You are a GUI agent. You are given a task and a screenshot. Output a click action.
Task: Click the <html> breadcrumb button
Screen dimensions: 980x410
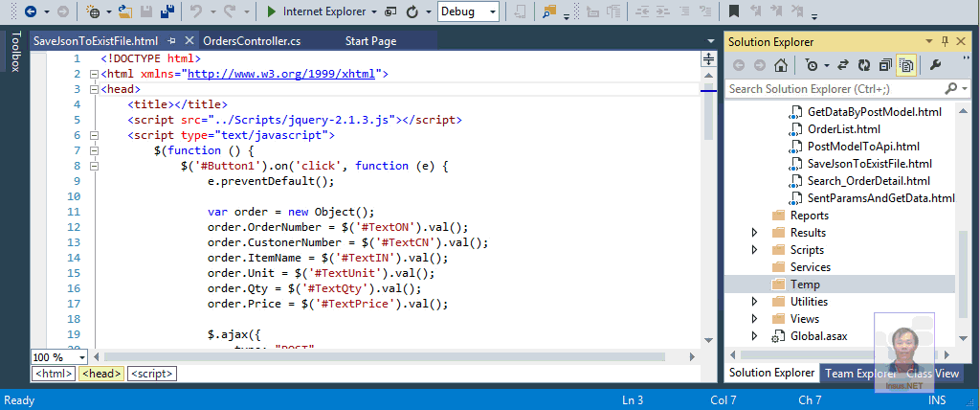54,374
